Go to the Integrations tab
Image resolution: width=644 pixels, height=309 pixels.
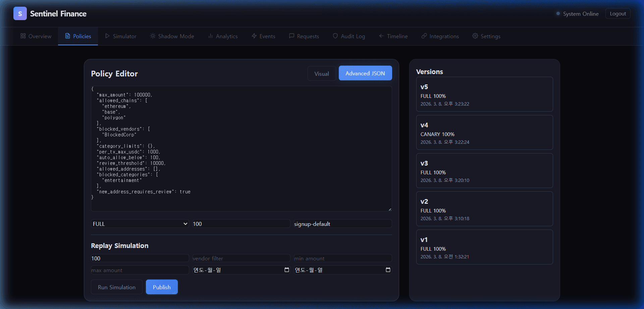pos(440,36)
